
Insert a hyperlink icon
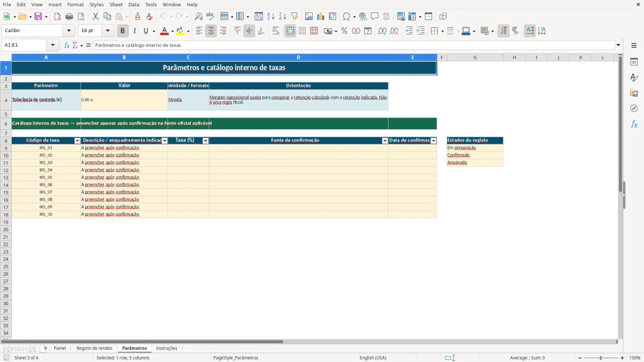363,17
